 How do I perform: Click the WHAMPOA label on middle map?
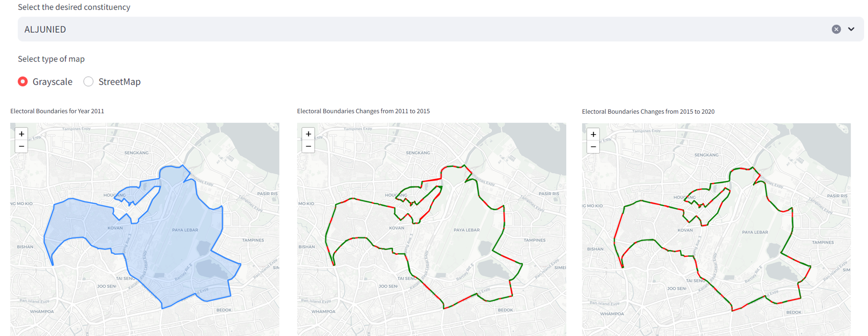tap(323, 311)
